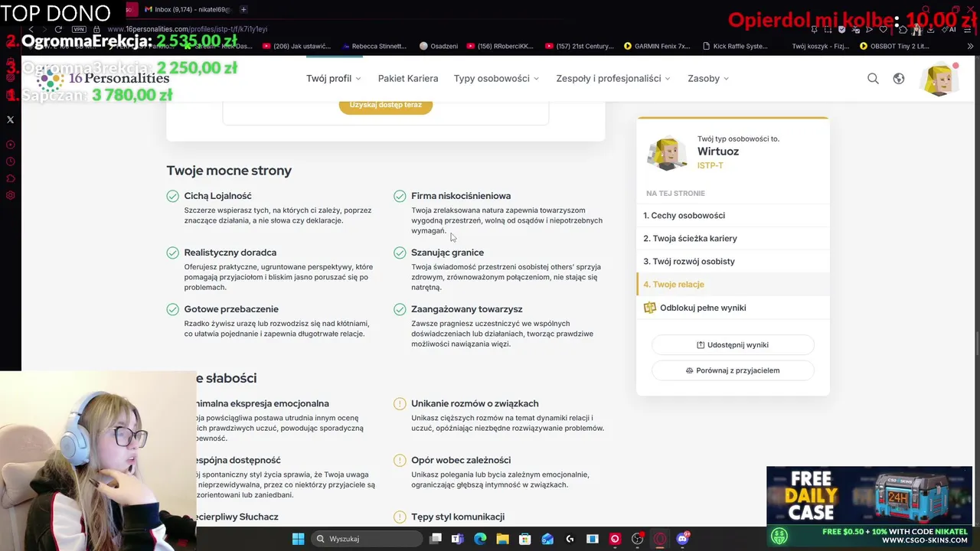Click the Zaangażowany towarzysz heading
Screen dimensions: 980x551
pos(467,309)
